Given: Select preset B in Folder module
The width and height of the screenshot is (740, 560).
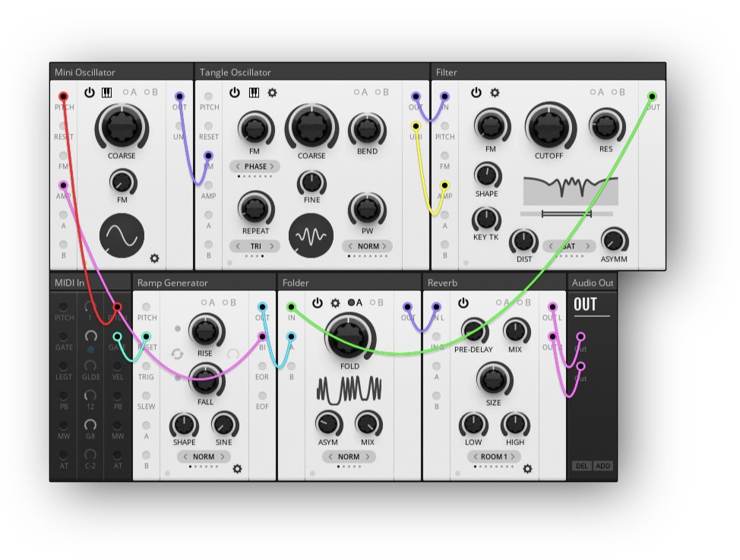Looking at the screenshot, I should pyautogui.click(x=377, y=302).
